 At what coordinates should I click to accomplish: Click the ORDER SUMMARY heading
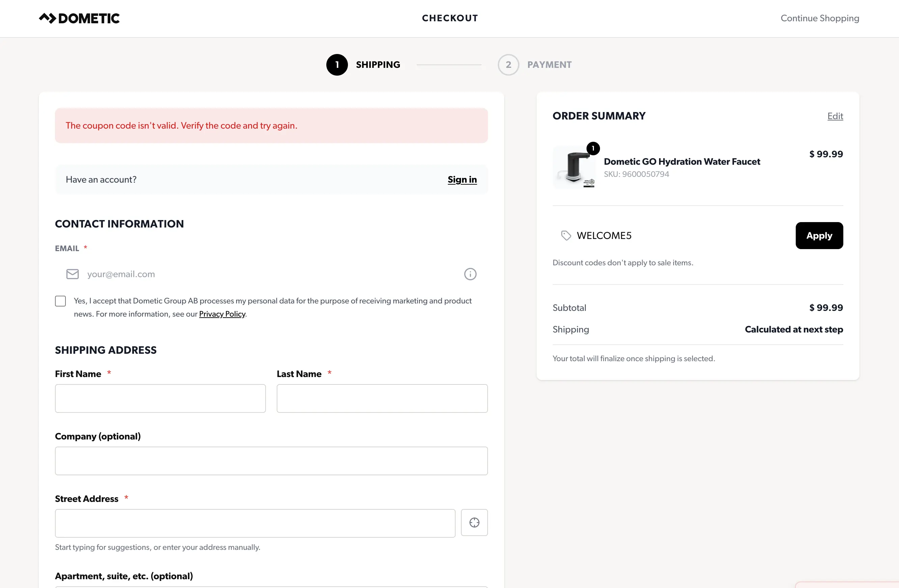599,116
